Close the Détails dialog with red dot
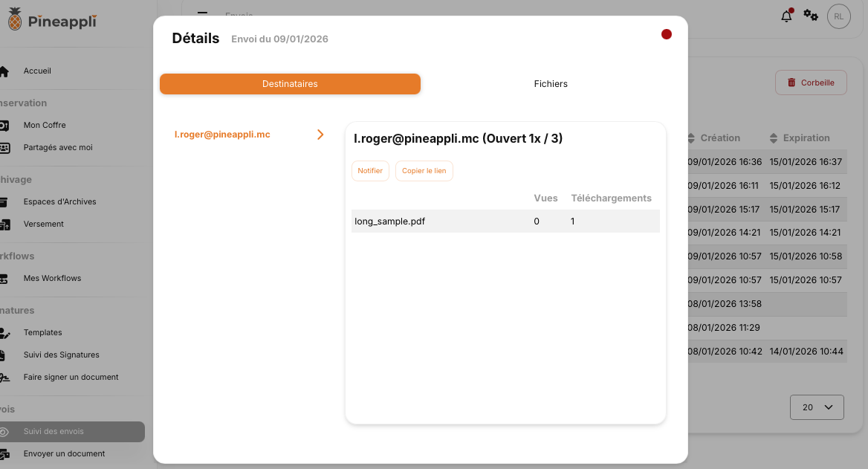Viewport: 868px width, 469px height. click(667, 34)
